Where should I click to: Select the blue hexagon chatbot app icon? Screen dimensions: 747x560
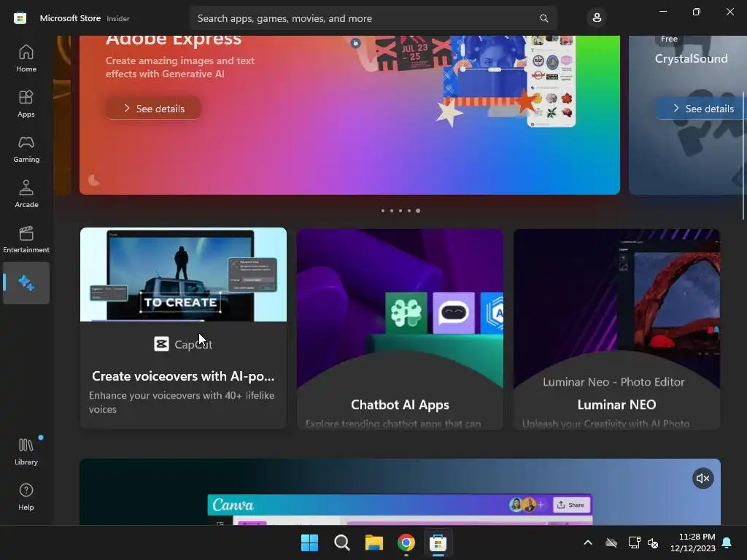(492, 313)
